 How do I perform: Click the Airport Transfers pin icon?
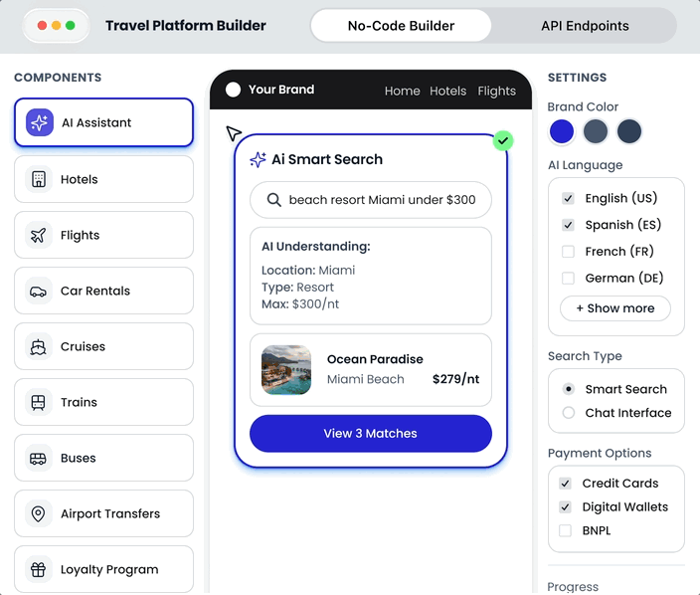pyautogui.click(x=39, y=513)
